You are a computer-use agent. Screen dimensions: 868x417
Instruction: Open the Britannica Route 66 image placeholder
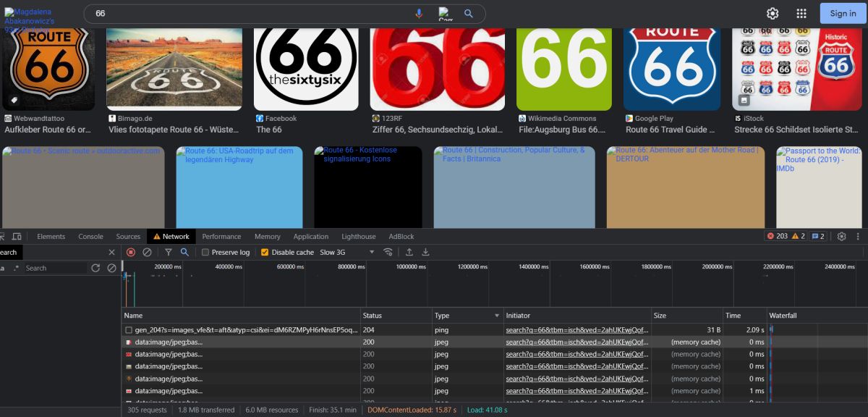click(514, 187)
